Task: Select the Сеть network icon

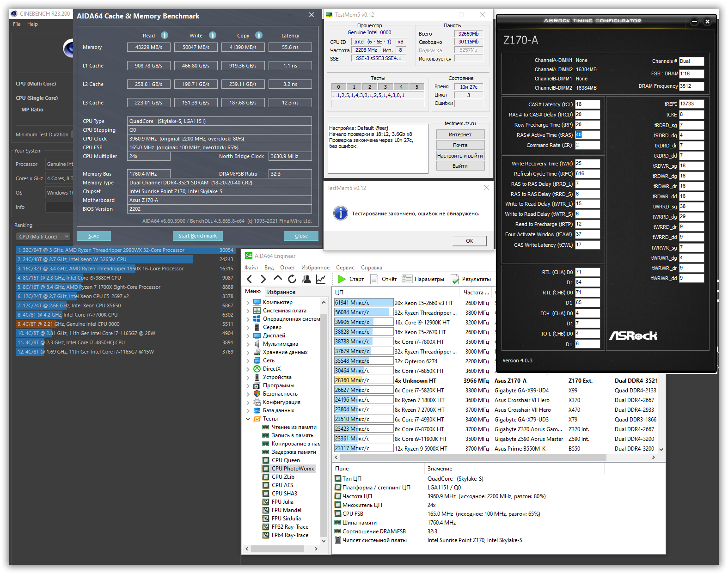Action: click(x=257, y=360)
